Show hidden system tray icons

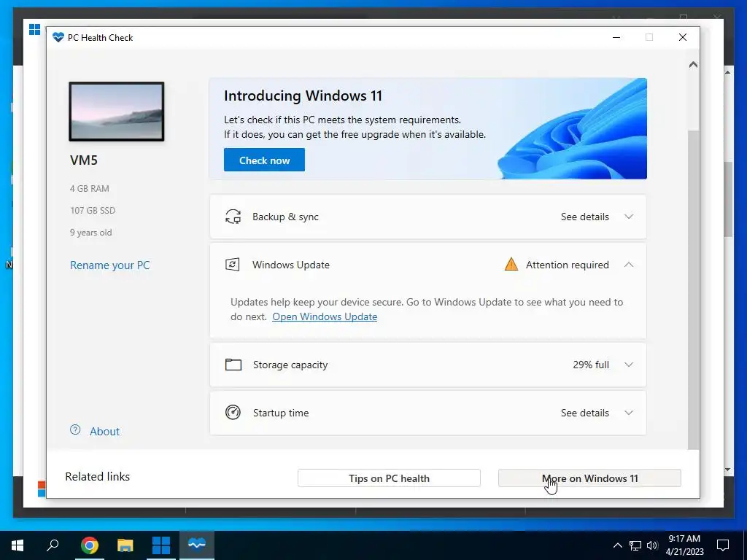coord(617,545)
